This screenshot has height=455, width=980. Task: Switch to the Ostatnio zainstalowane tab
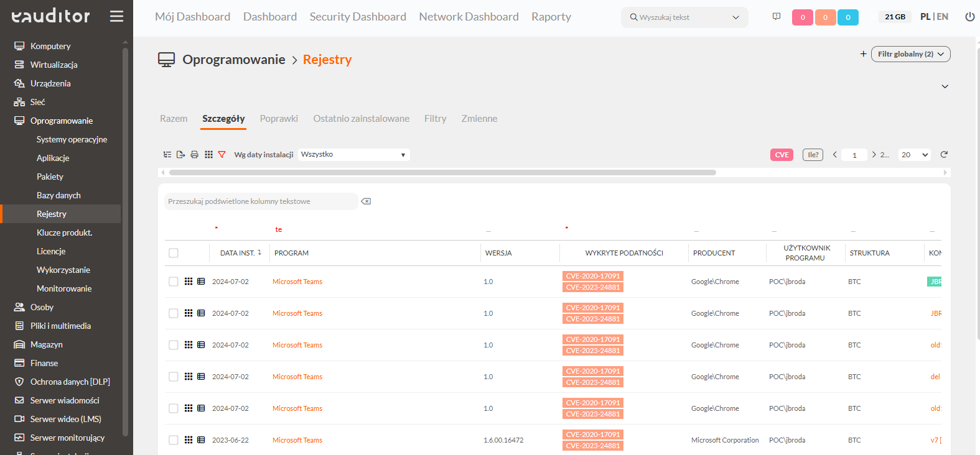click(362, 119)
